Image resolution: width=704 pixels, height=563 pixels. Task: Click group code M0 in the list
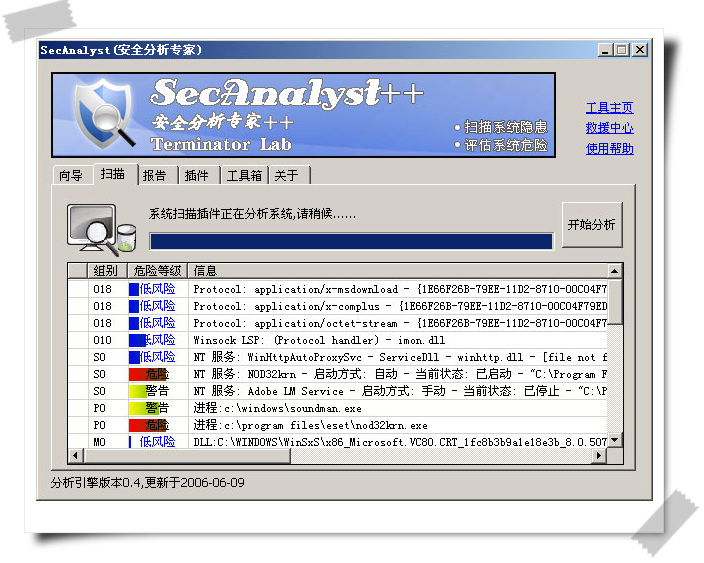(x=100, y=442)
